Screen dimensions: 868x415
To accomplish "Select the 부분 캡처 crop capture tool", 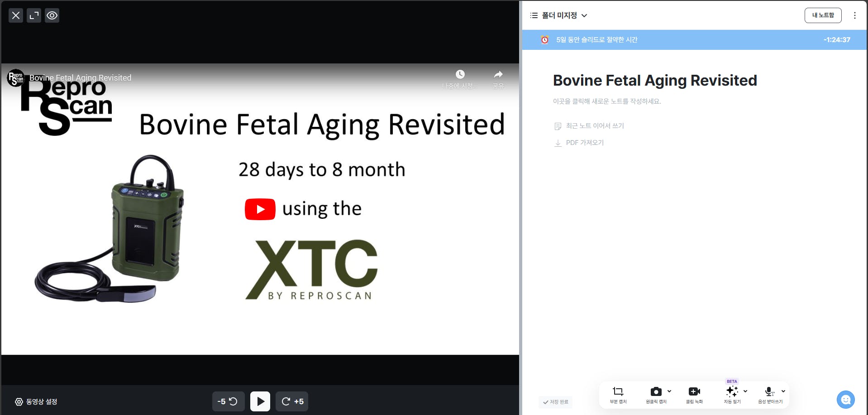I will pyautogui.click(x=618, y=395).
